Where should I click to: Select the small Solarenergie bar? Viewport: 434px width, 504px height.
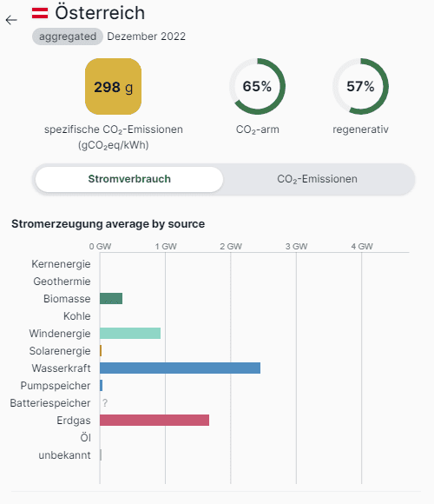coord(101,351)
